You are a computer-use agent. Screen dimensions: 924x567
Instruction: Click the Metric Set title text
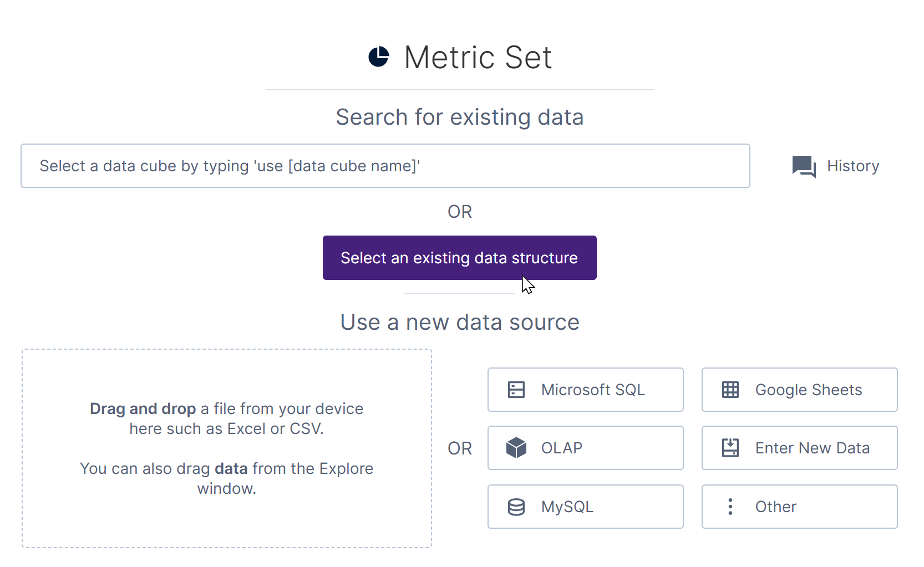tap(478, 57)
